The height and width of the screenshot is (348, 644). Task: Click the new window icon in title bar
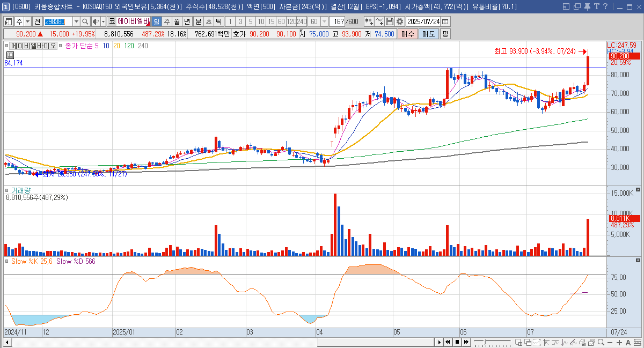click(x=567, y=6)
